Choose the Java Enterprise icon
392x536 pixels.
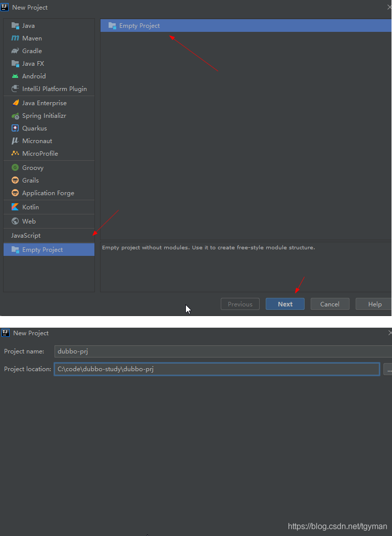coord(15,103)
